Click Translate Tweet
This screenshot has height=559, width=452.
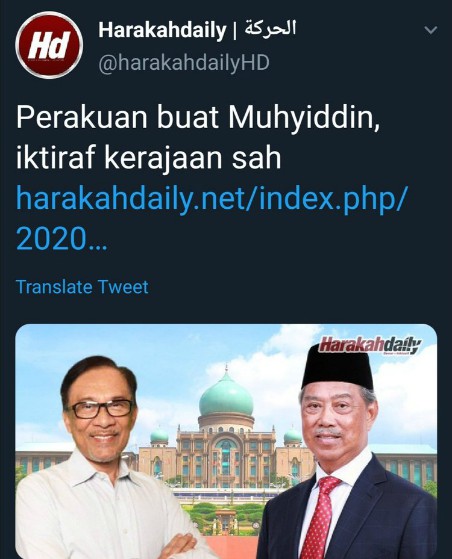click(82, 287)
